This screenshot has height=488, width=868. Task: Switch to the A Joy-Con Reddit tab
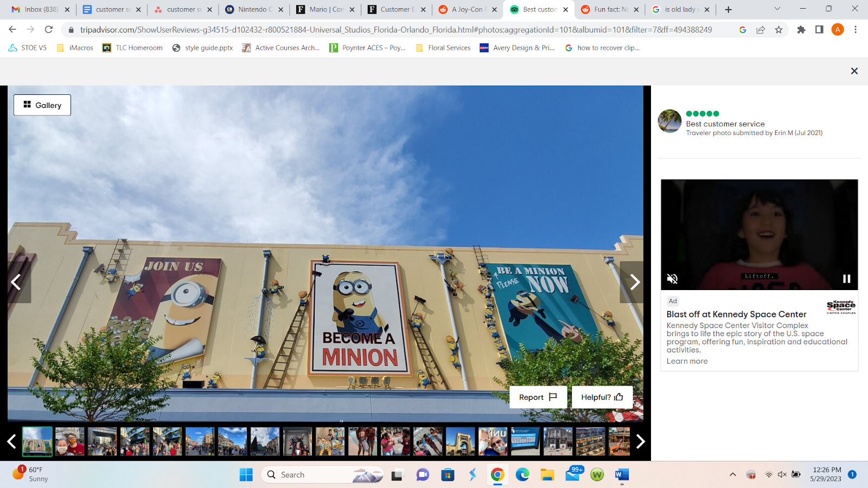coord(467,9)
